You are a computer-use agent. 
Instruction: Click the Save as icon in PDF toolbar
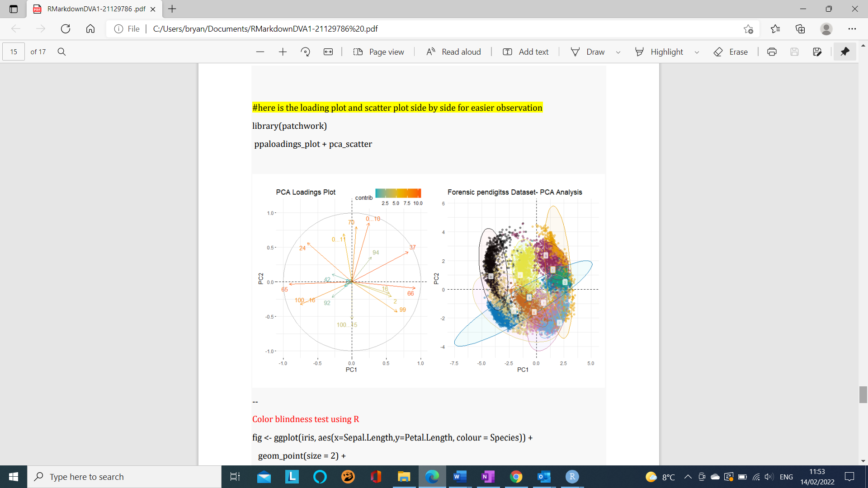tap(817, 52)
